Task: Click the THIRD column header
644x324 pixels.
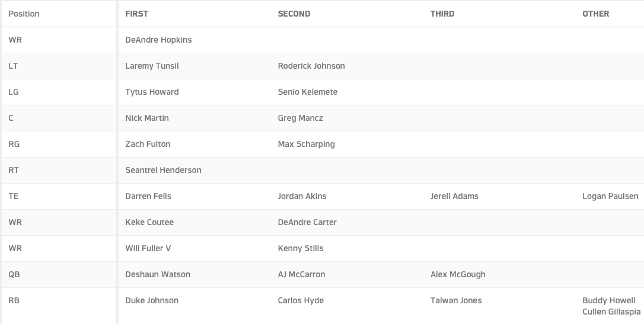Action: coord(442,14)
